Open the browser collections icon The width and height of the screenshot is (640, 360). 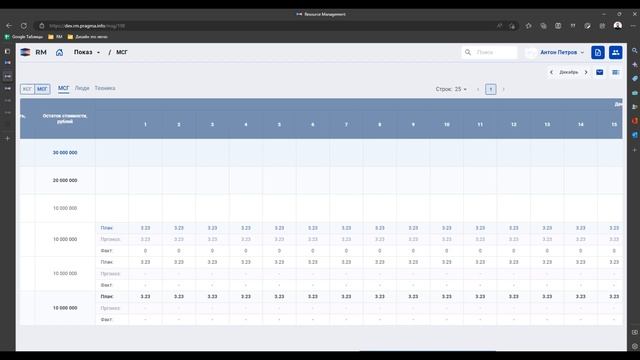click(543, 26)
